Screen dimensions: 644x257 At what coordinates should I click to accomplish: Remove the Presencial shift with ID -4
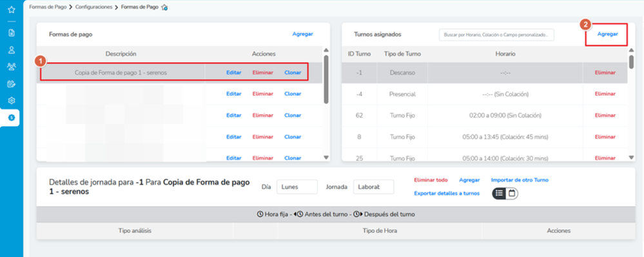[605, 94]
